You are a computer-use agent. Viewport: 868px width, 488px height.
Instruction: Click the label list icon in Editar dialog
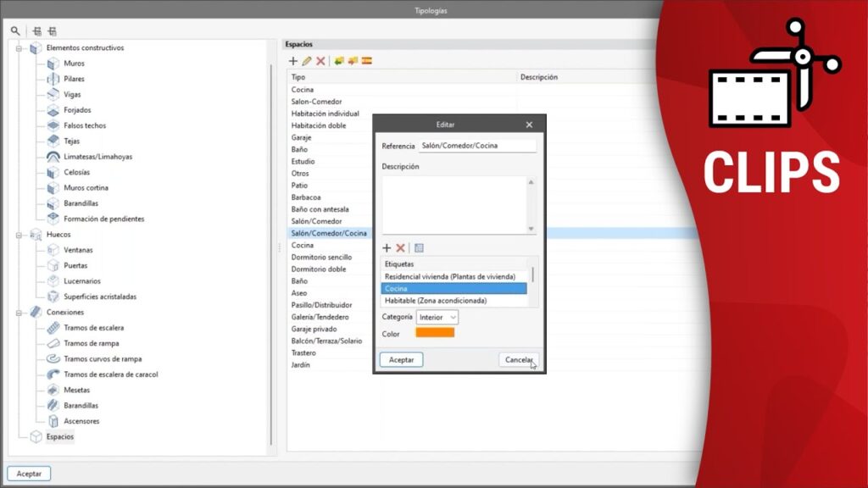click(419, 248)
